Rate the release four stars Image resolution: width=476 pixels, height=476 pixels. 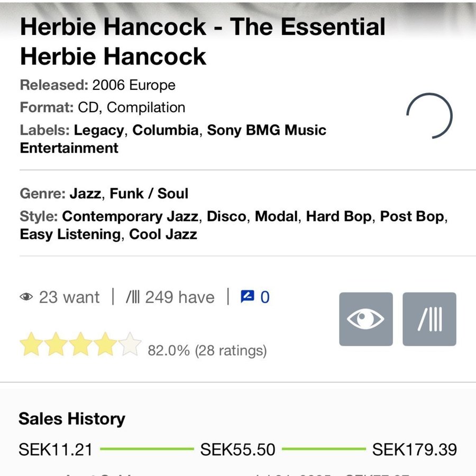click(106, 344)
